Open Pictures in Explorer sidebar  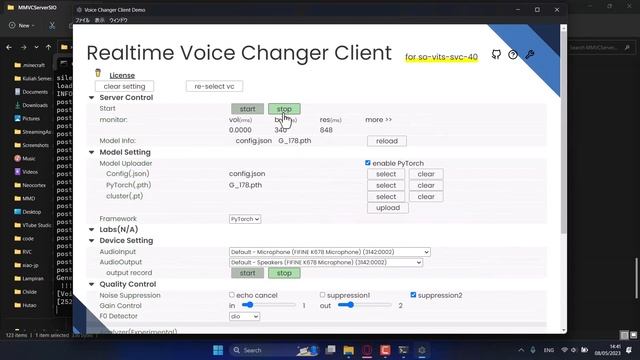point(27,118)
